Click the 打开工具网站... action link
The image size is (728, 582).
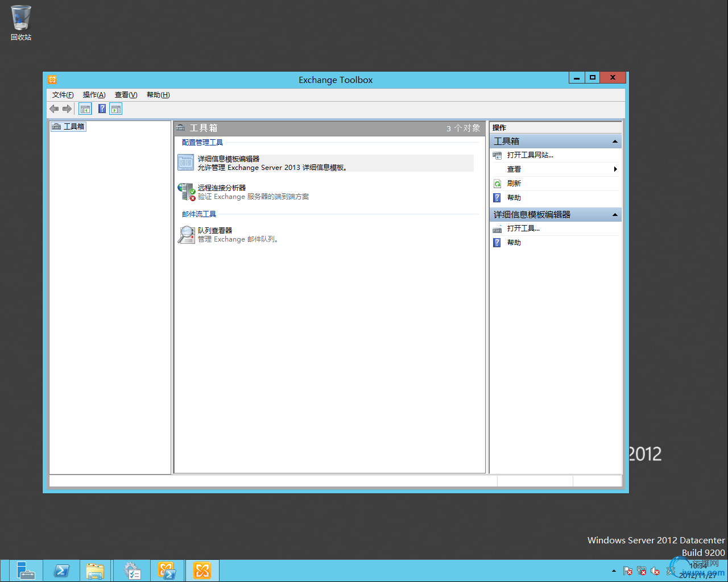tap(530, 155)
